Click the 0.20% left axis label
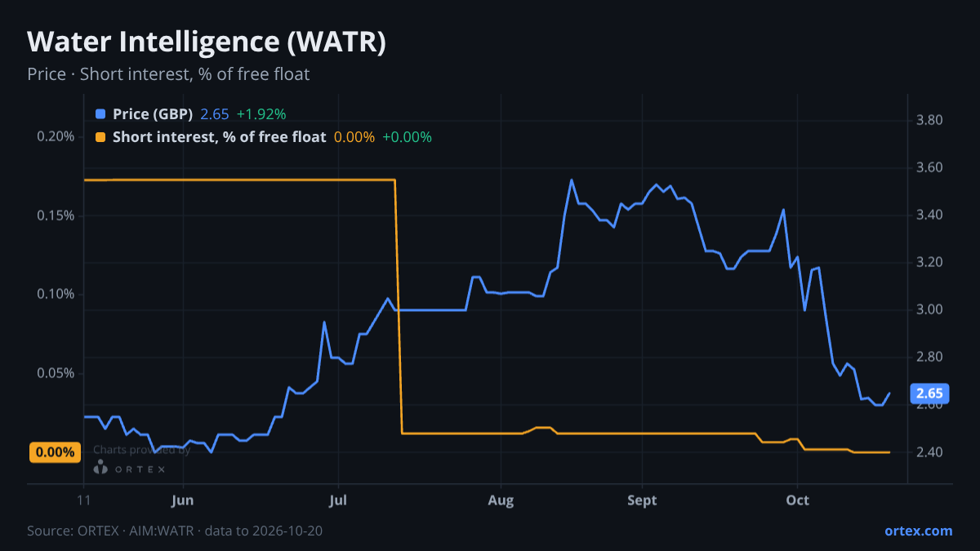 pos(56,136)
